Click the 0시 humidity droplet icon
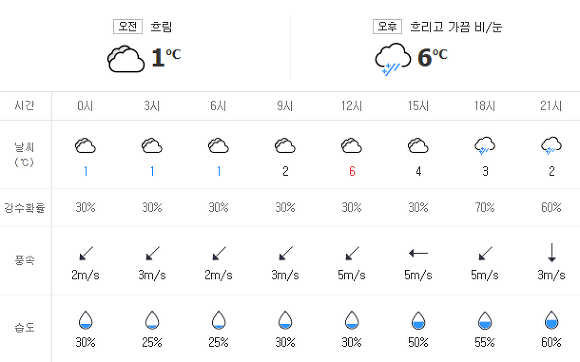Image resolution: width=580 pixels, height=362 pixels. [x=85, y=320]
